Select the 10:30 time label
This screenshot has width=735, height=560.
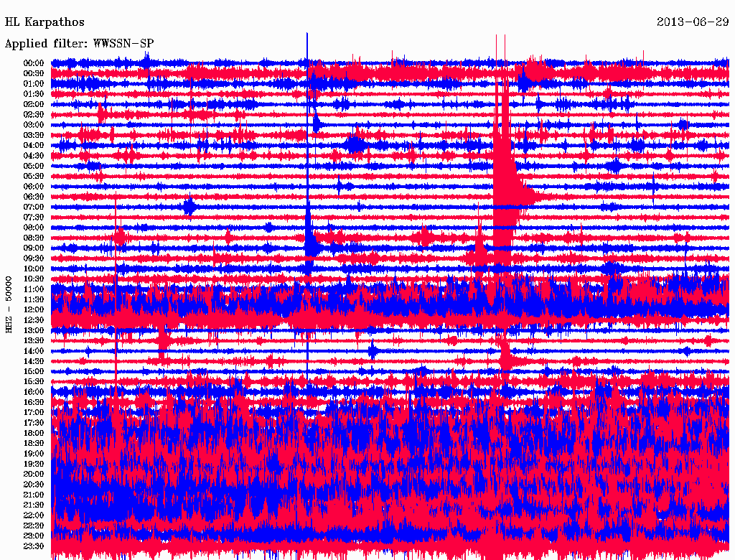34,279
